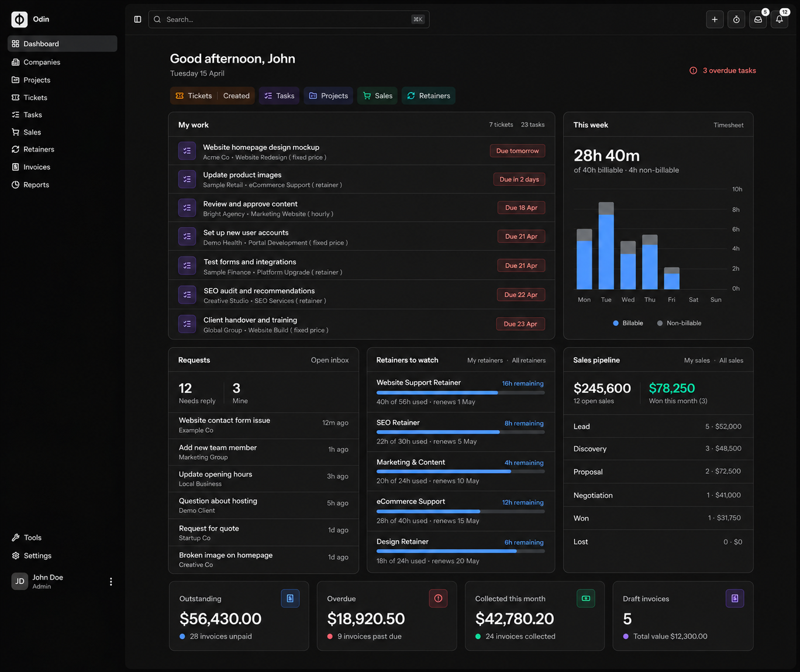Toggle the sidebar panel icon
Image resolution: width=800 pixels, height=672 pixels.
click(x=137, y=19)
